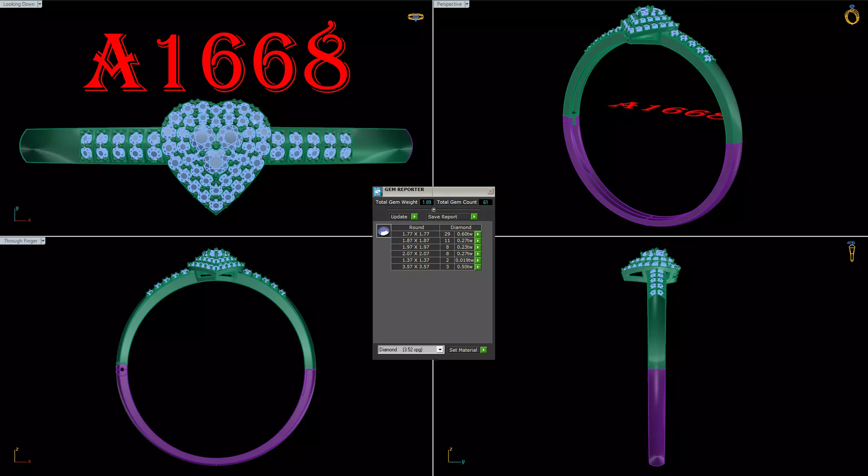
Task: Select the 1.77 X 1.77 size cell
Action: [415, 234]
